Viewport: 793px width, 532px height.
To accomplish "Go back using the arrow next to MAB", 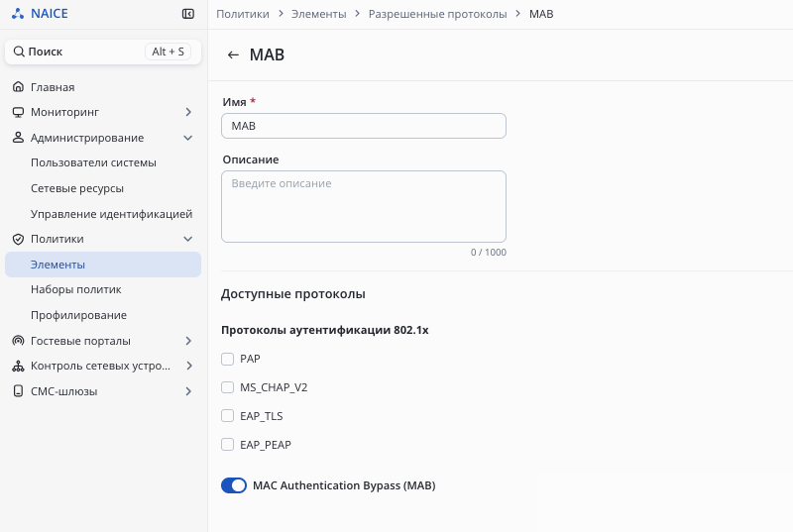I will [x=233, y=55].
